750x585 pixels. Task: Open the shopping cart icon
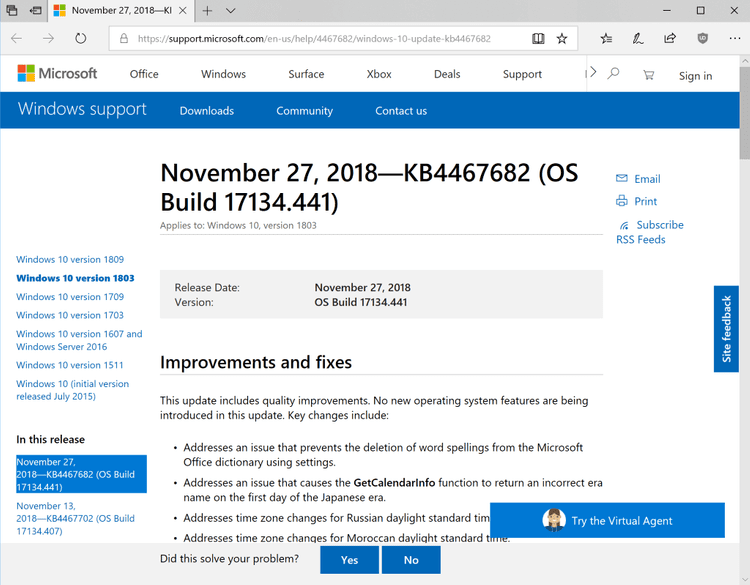(x=649, y=75)
